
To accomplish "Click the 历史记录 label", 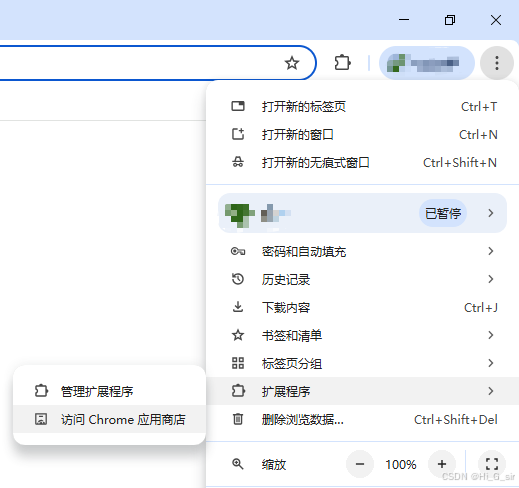I will point(286,280).
